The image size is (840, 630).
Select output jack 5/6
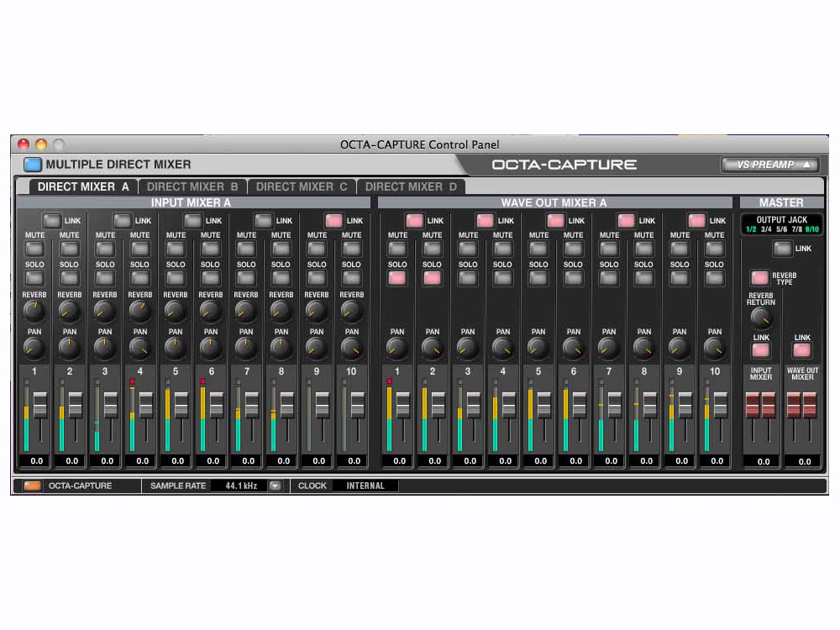point(781,229)
